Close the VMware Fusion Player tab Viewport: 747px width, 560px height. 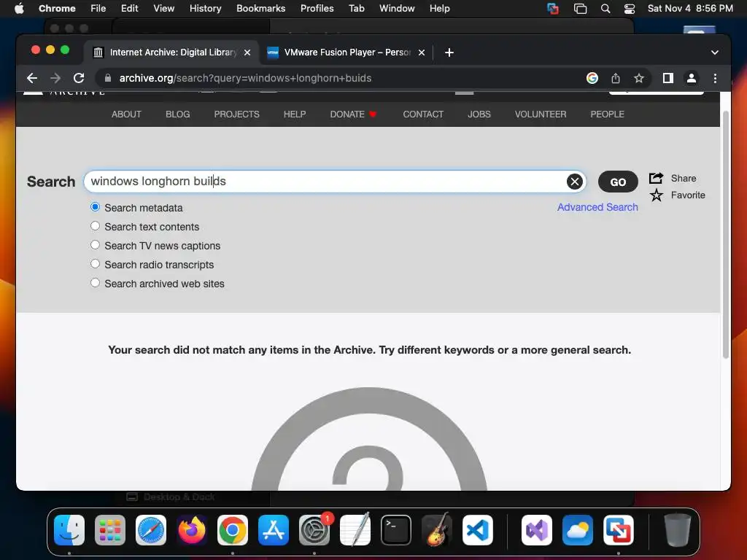[x=422, y=52]
